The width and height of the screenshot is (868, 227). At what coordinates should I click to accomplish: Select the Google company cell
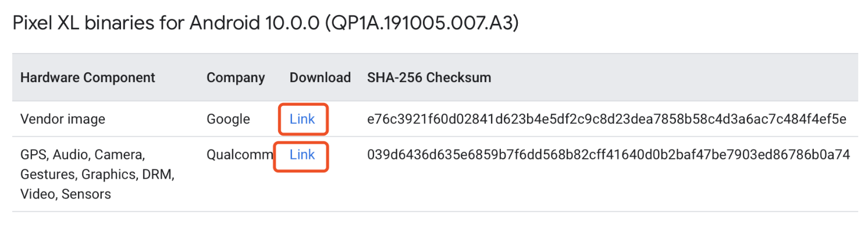(228, 119)
